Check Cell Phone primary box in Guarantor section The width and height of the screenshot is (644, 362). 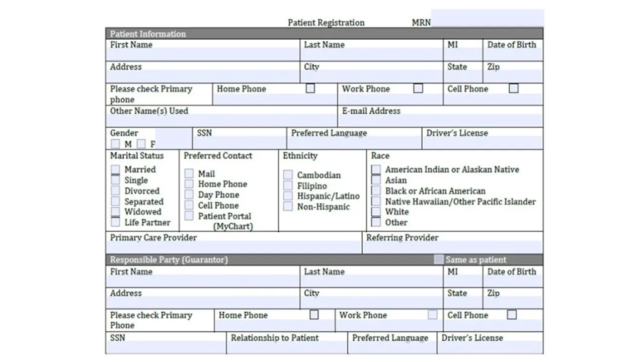point(512,315)
